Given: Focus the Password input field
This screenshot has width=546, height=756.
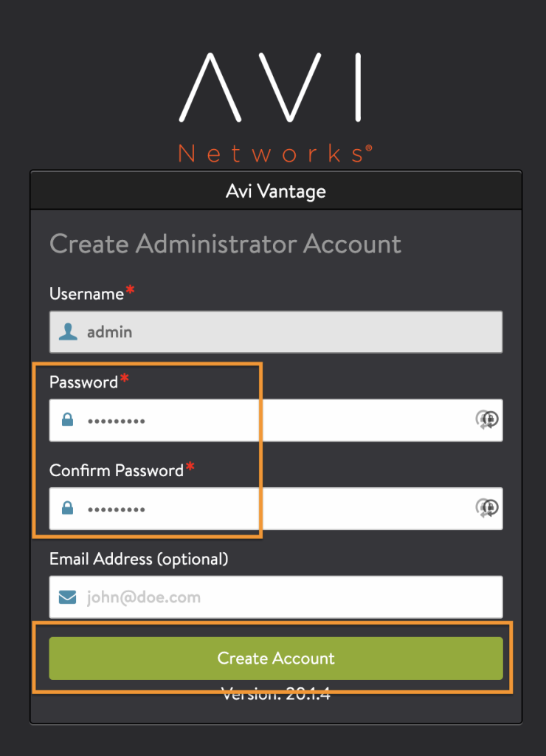Looking at the screenshot, I should coord(276,420).
